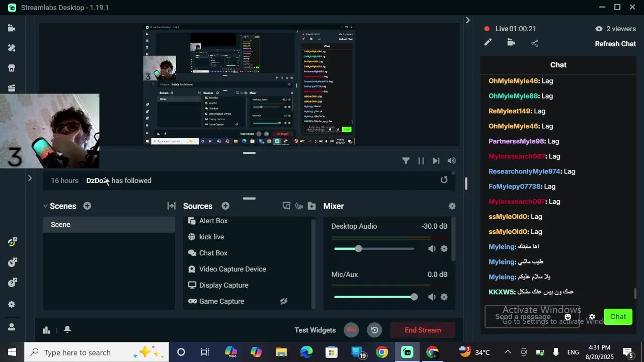Click the share stream icon
Viewport: 644px width, 362px height.
pos(535,43)
